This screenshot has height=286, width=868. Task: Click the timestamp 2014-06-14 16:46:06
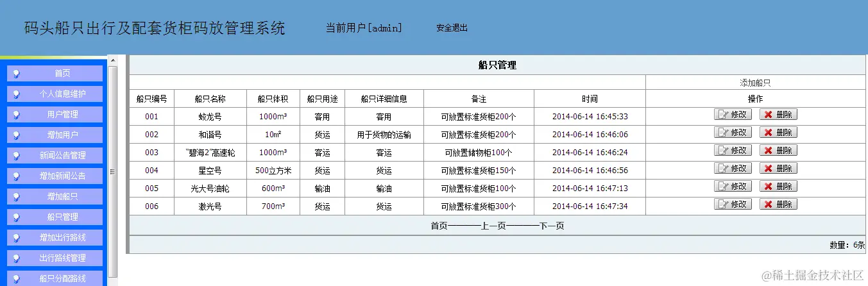(x=590, y=135)
